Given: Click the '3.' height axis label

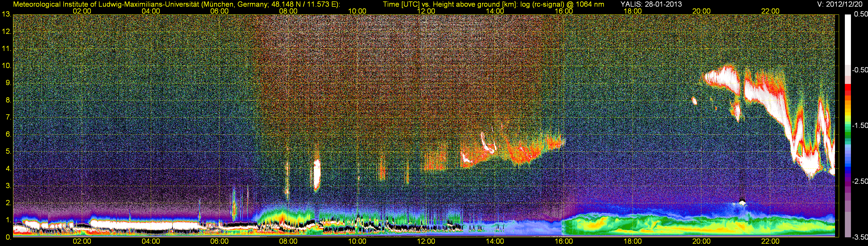Looking at the screenshot, I should coord(8,186).
